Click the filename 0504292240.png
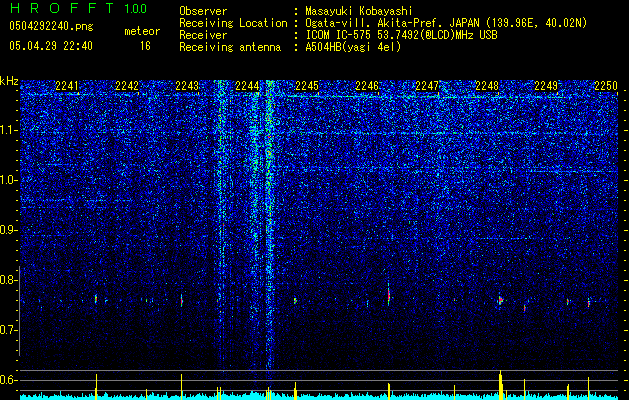The image size is (629, 400). [51, 26]
